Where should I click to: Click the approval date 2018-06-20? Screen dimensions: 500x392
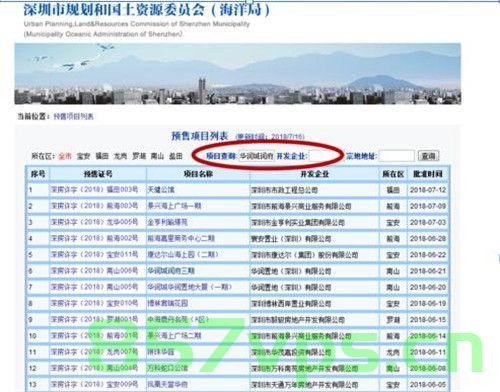tap(428, 287)
